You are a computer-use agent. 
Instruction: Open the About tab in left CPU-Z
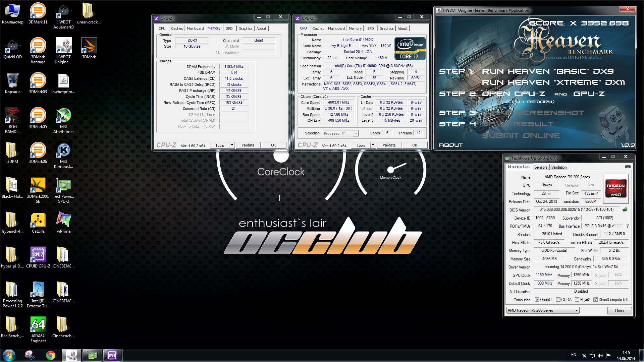[x=261, y=28]
